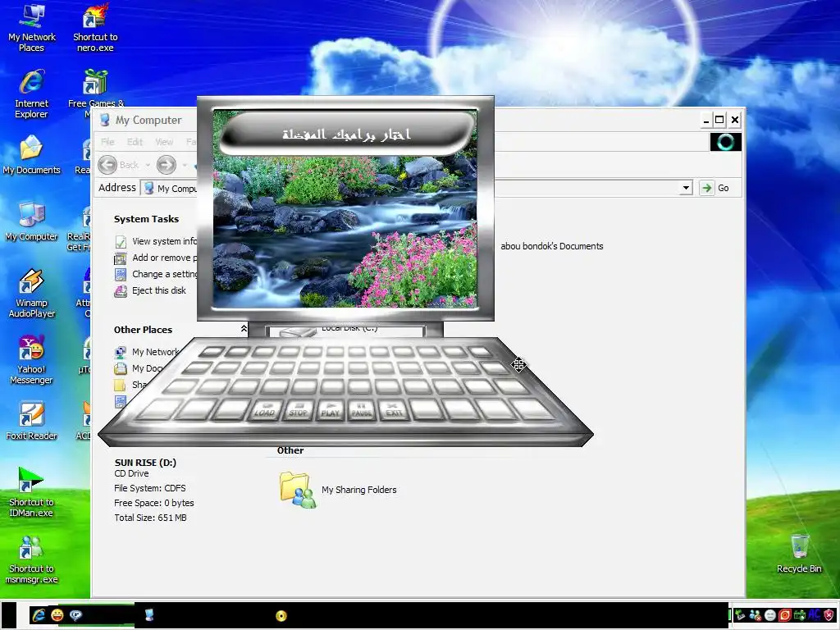Click the Free Space: 0 bytes text
This screenshot has height=630, width=840.
pos(153,503)
